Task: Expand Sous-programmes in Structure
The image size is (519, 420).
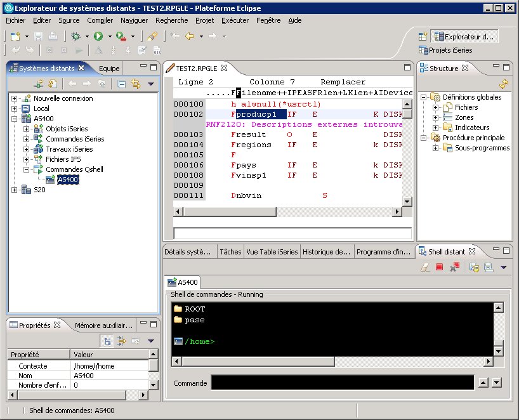Action: 436,148
